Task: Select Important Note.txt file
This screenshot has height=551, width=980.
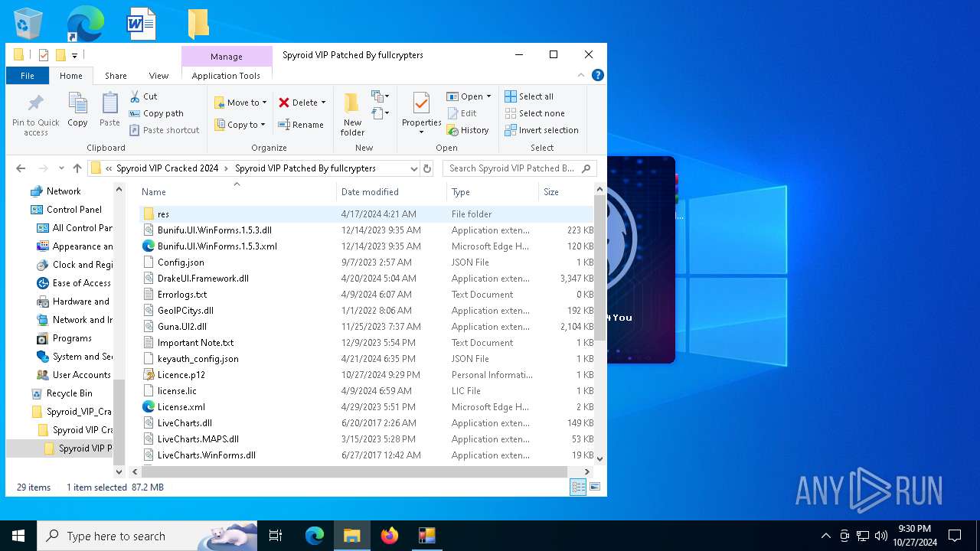Action: [x=366, y=343]
